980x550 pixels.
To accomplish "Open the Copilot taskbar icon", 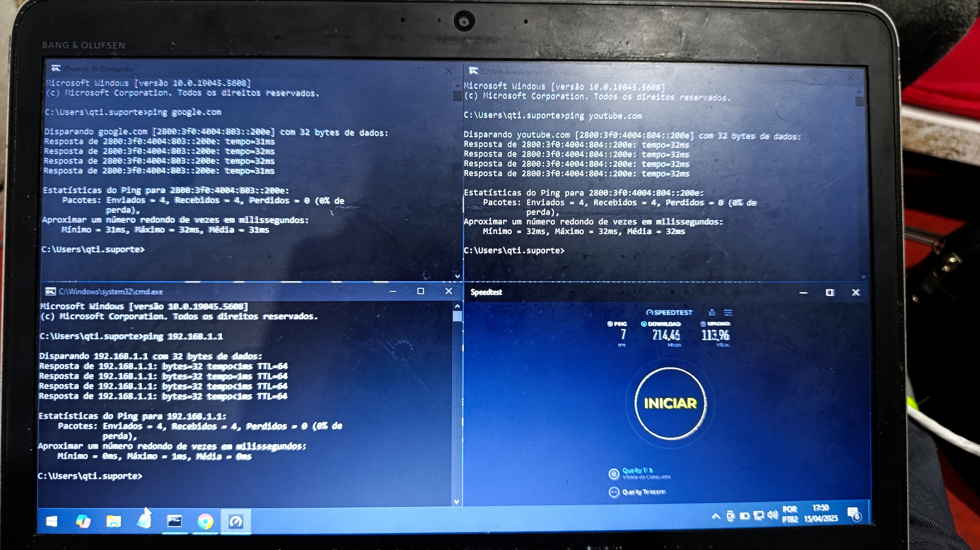I will click(83, 521).
